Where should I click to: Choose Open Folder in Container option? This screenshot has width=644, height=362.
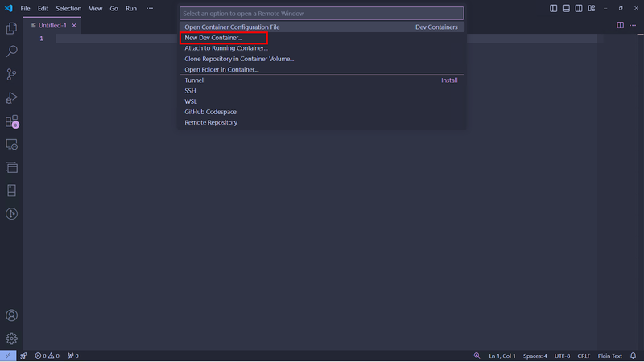tap(322, 69)
